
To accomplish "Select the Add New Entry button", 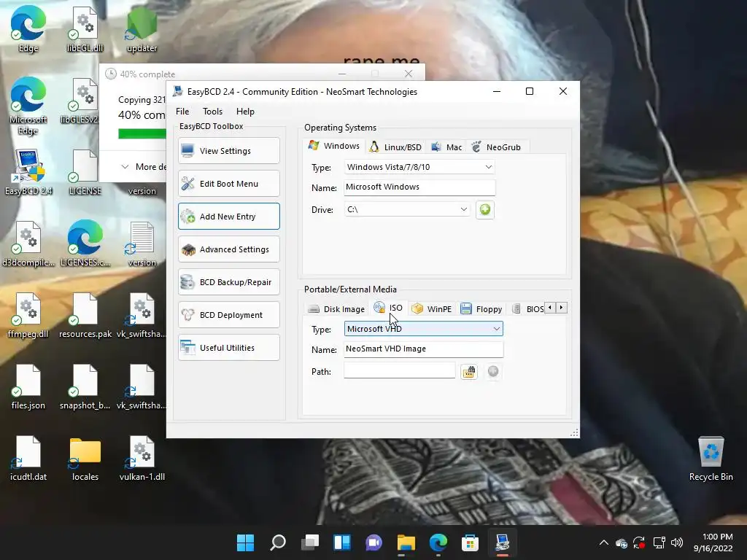I will click(228, 217).
